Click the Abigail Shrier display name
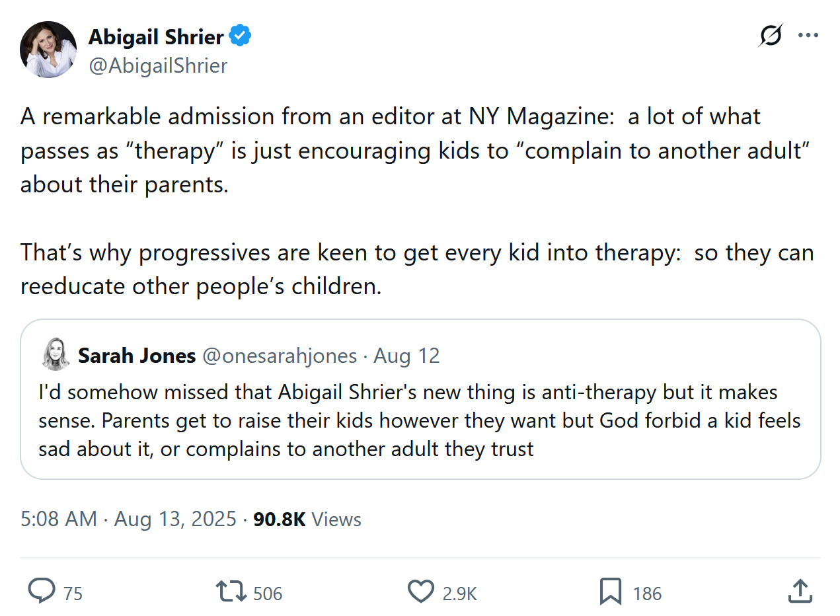The width and height of the screenshot is (840, 616). pos(156,37)
